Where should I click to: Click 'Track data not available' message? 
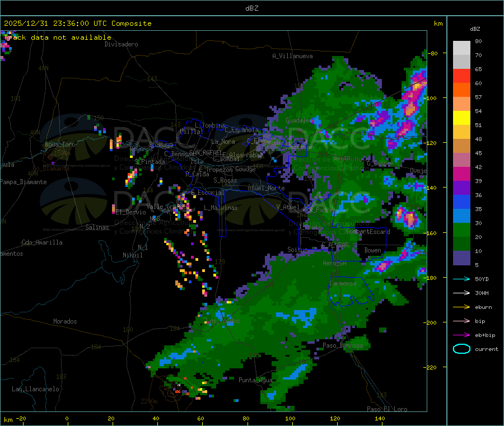(x=58, y=38)
